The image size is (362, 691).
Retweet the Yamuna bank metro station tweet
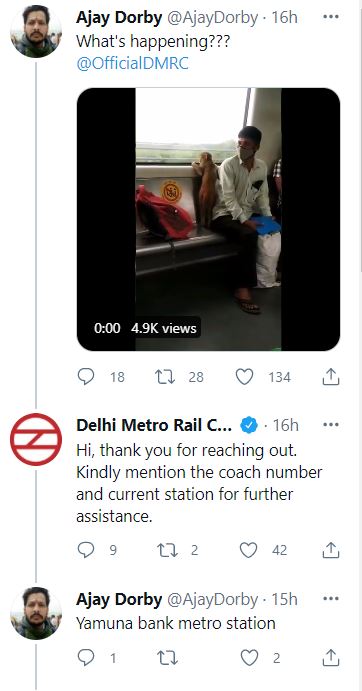[x=168, y=658]
